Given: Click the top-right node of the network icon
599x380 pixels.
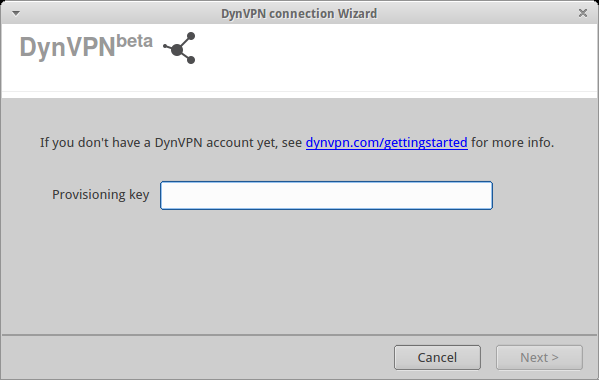Looking at the screenshot, I should point(191,36).
